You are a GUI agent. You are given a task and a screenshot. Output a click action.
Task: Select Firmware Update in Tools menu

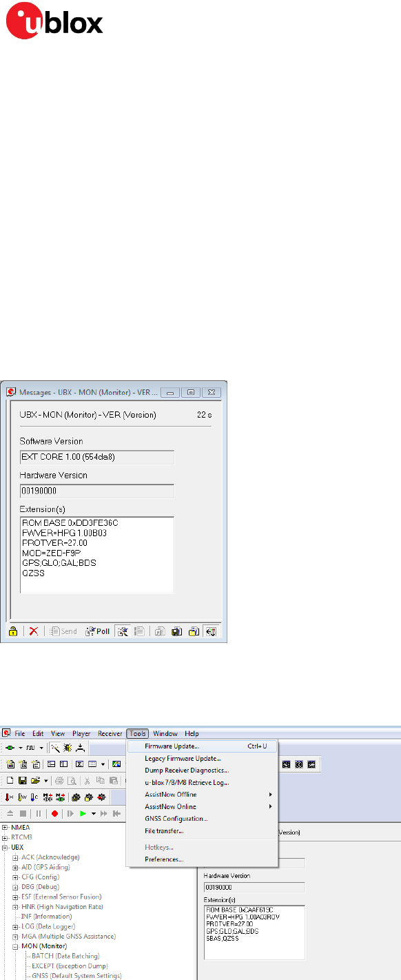[x=172, y=746]
